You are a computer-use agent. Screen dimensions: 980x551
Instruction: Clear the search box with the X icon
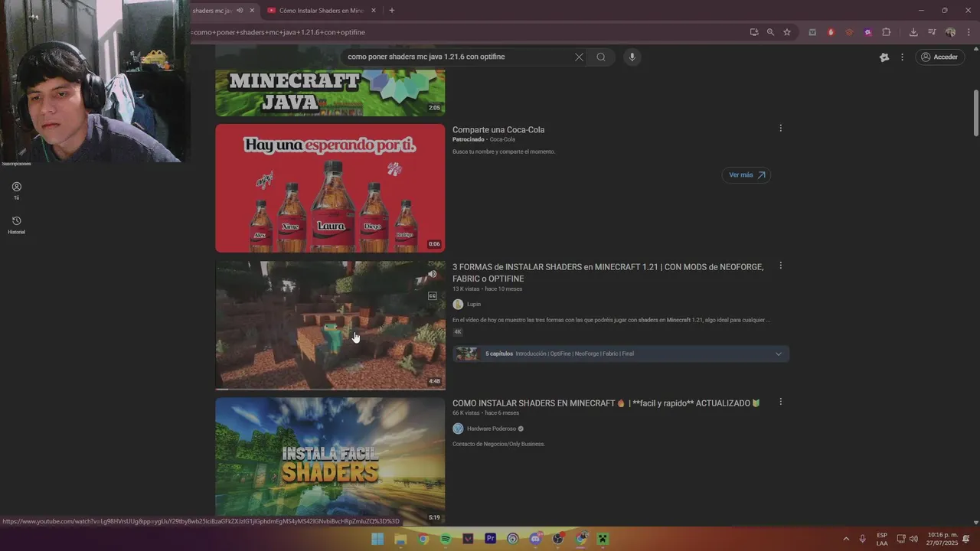pyautogui.click(x=579, y=57)
